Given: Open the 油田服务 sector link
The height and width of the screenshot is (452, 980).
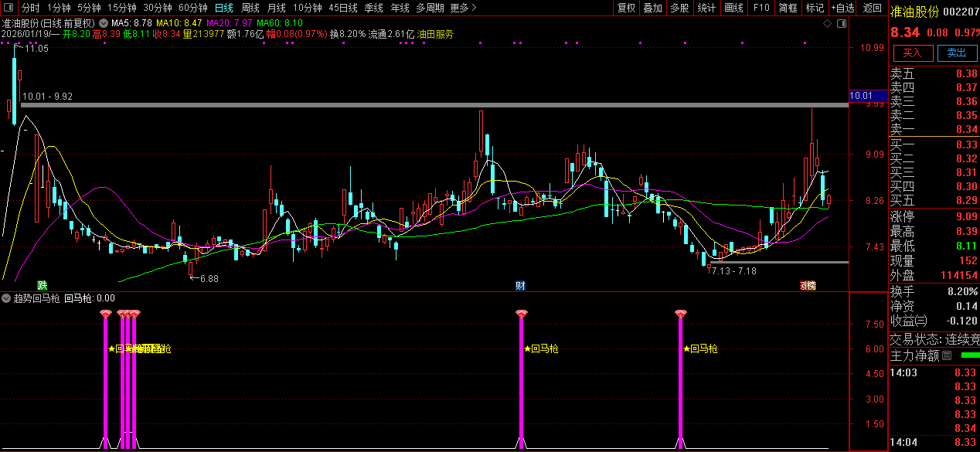Looking at the screenshot, I should 436,34.
